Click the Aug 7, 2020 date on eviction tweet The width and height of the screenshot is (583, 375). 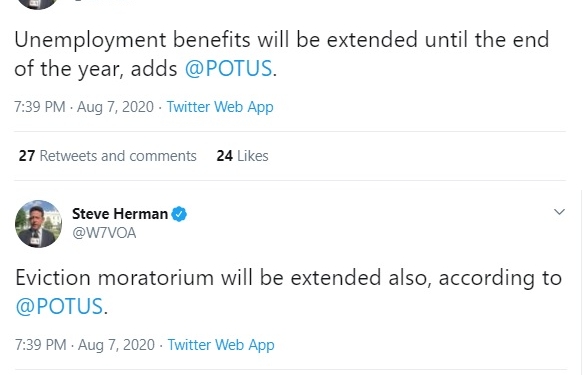pyautogui.click(x=116, y=345)
